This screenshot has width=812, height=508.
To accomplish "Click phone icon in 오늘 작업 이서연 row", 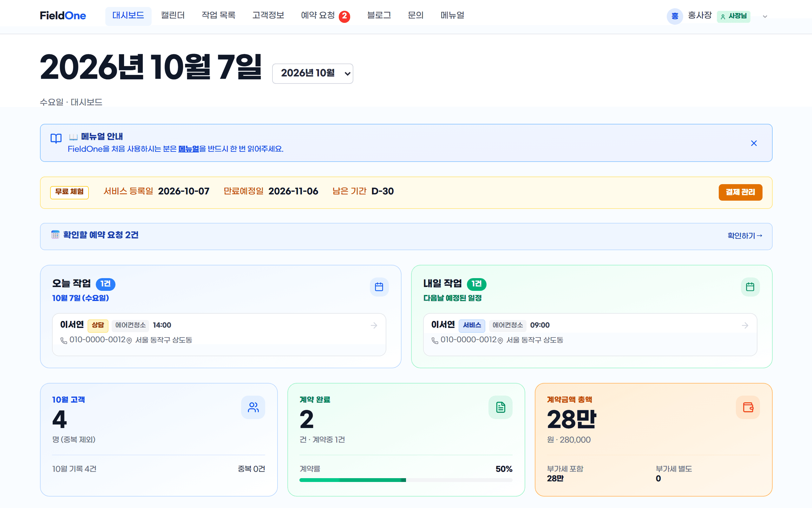I will (64, 340).
